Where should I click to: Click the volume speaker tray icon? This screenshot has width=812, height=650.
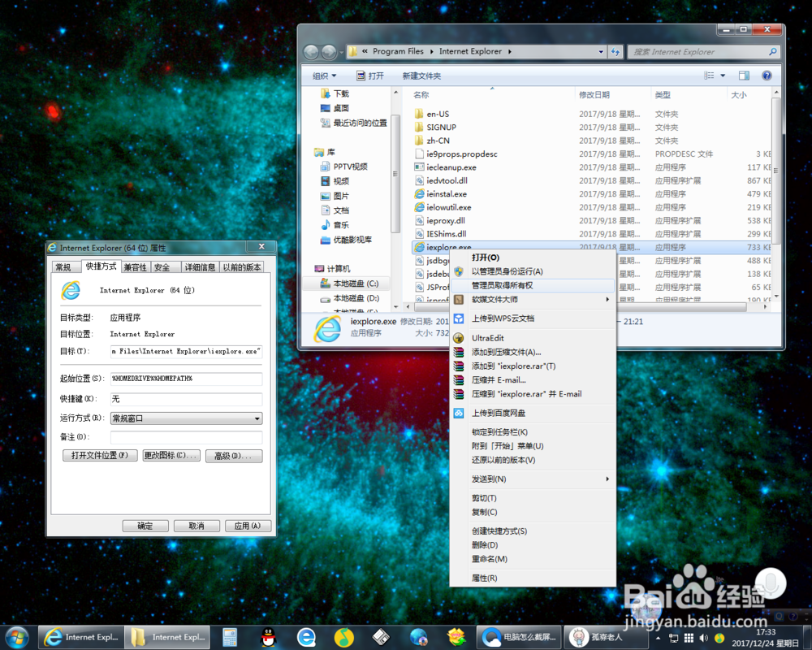pyautogui.click(x=703, y=638)
